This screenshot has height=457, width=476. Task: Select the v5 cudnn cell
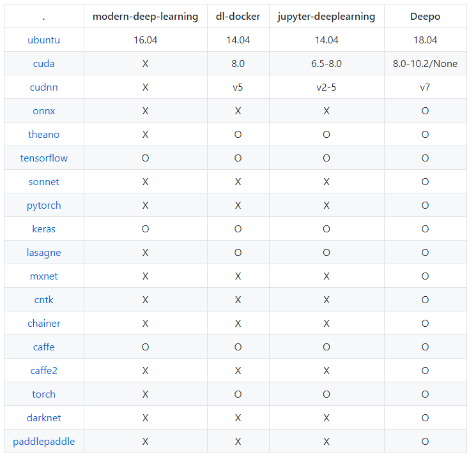click(238, 87)
